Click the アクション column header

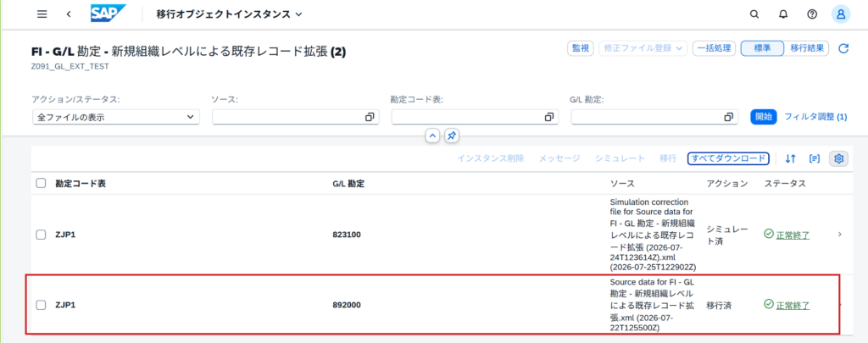[x=727, y=183]
